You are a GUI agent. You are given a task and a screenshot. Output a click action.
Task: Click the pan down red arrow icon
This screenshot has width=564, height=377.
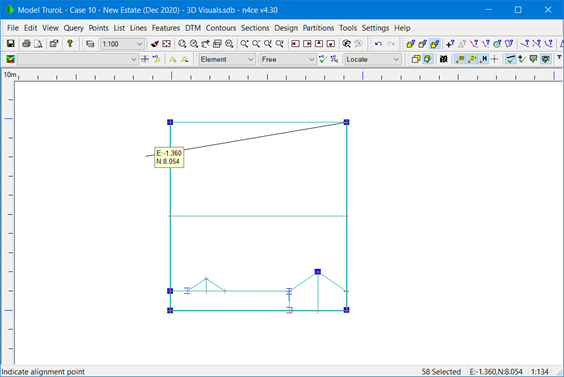tap(331, 44)
